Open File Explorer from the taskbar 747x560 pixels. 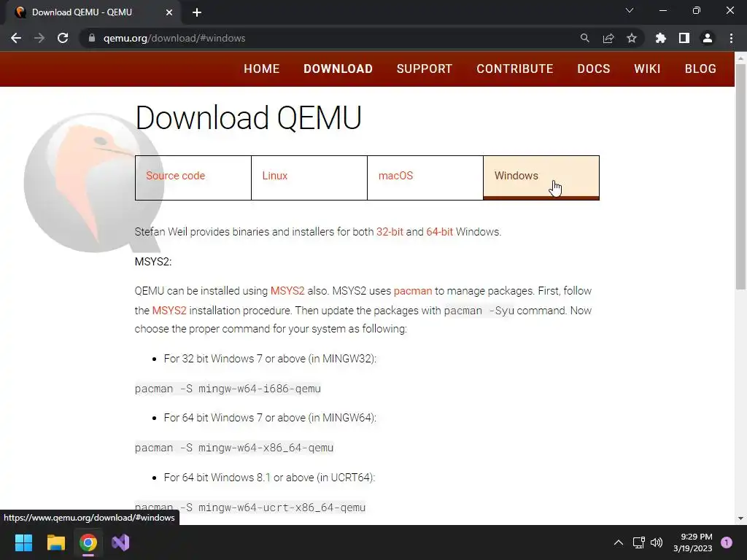coord(55,542)
